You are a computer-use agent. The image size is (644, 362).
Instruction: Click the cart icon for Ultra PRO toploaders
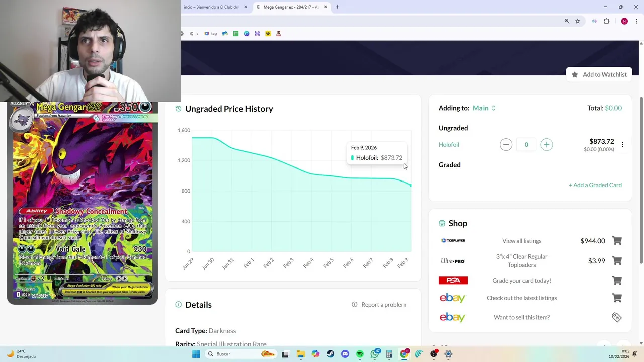617,261
